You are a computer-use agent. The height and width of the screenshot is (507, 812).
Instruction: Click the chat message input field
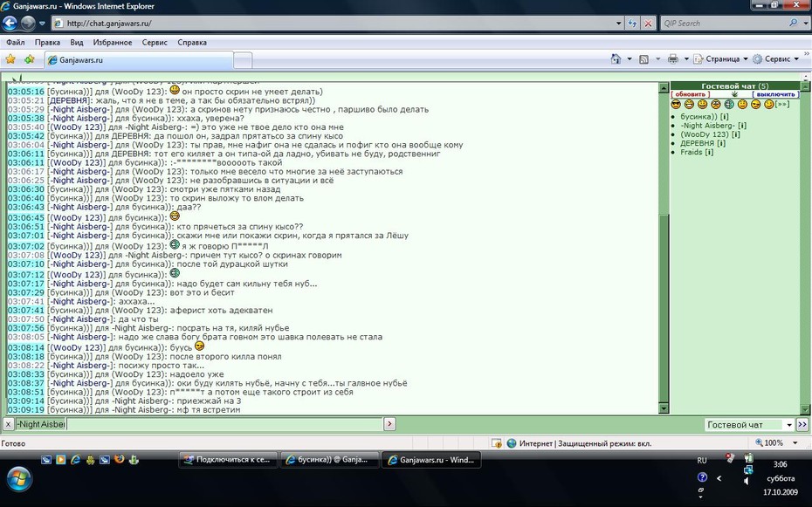(224, 424)
